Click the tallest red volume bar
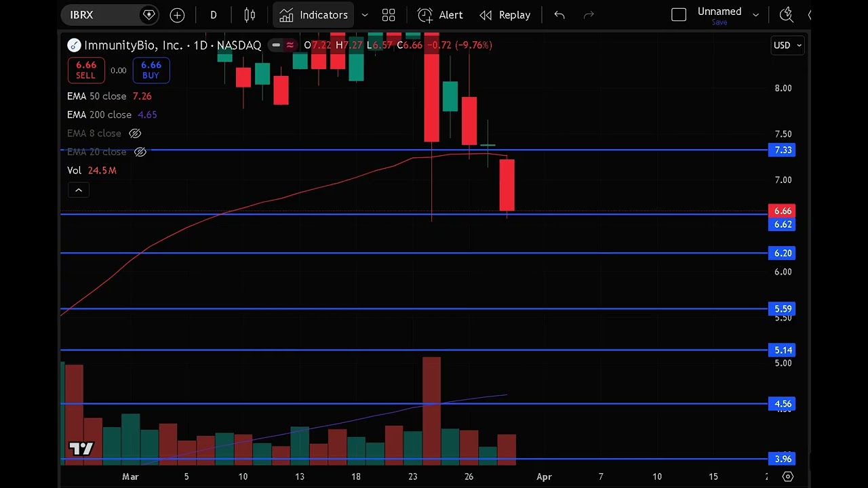The height and width of the screenshot is (488, 868). pos(431,411)
